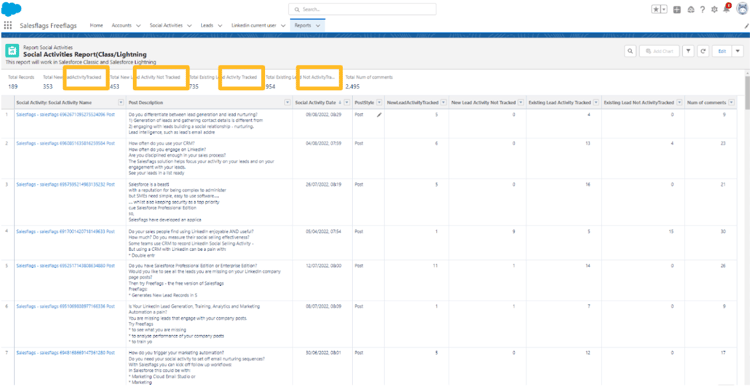
Task: Open Existing Lead Activity Tracked column menu
Action: coord(596,102)
